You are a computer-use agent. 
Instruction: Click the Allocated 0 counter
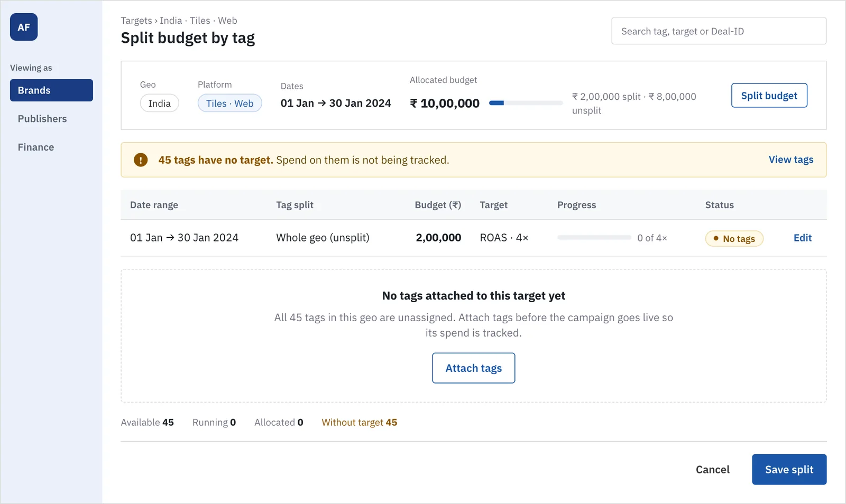279,422
